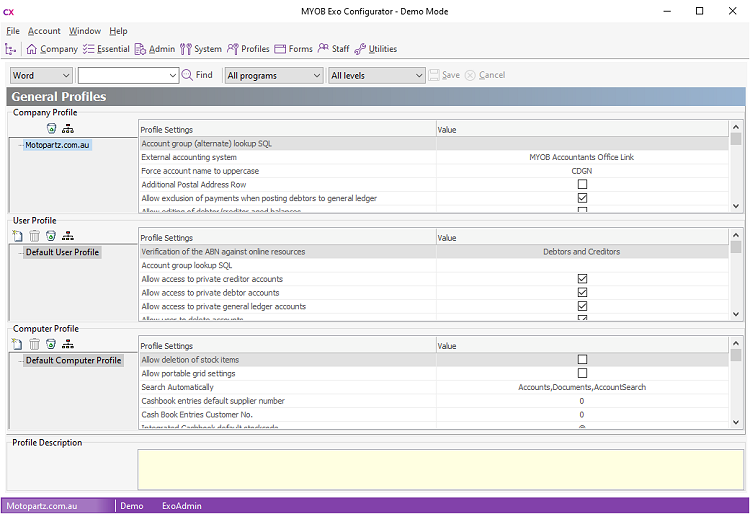Viewport: 750px width, 514px height.
Task: Click the tree view icon in toolbar
Action: 11,49
